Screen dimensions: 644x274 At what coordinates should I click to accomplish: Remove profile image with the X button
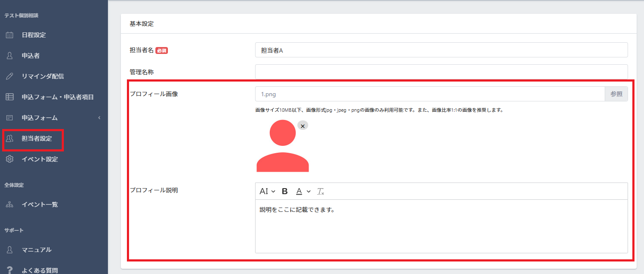(x=303, y=126)
